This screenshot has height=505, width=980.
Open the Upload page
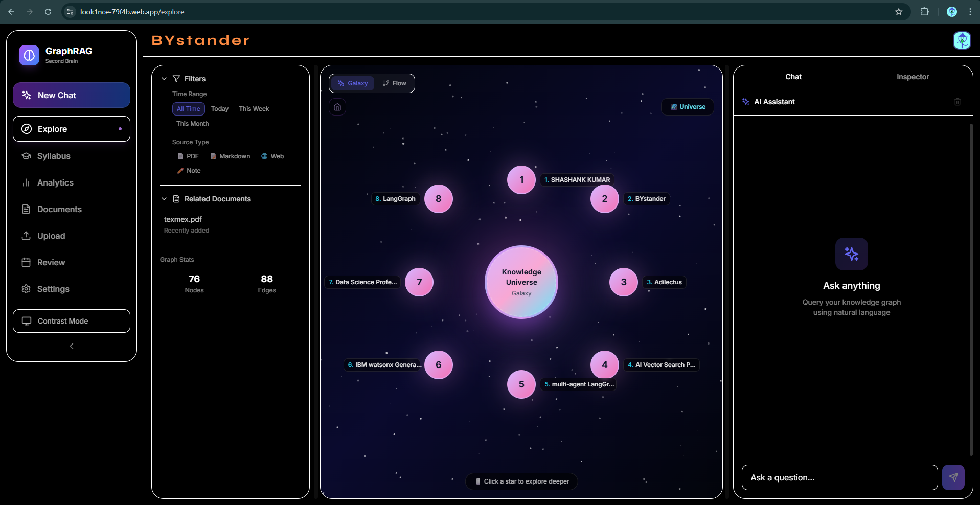tap(72, 236)
